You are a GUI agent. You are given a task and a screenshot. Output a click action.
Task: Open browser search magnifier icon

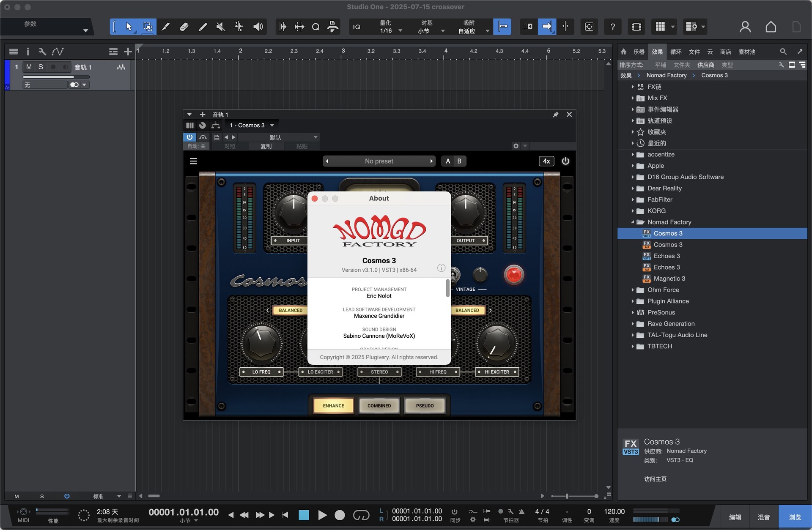[x=783, y=52]
